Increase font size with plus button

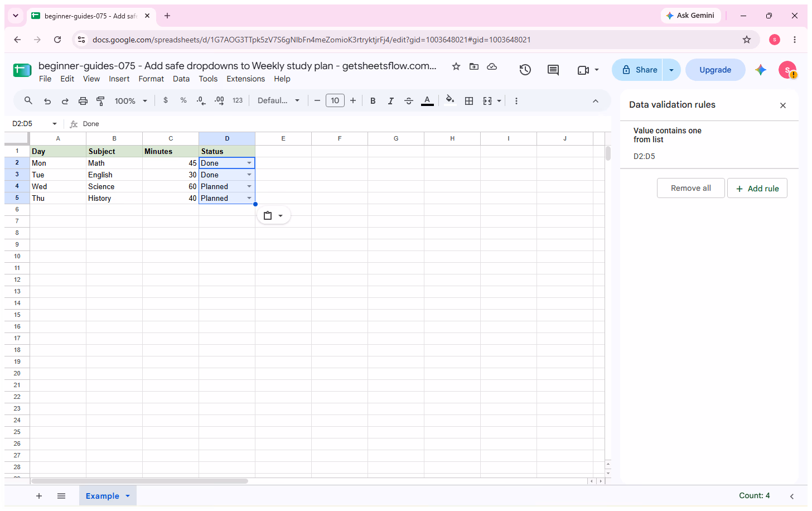[353, 100]
